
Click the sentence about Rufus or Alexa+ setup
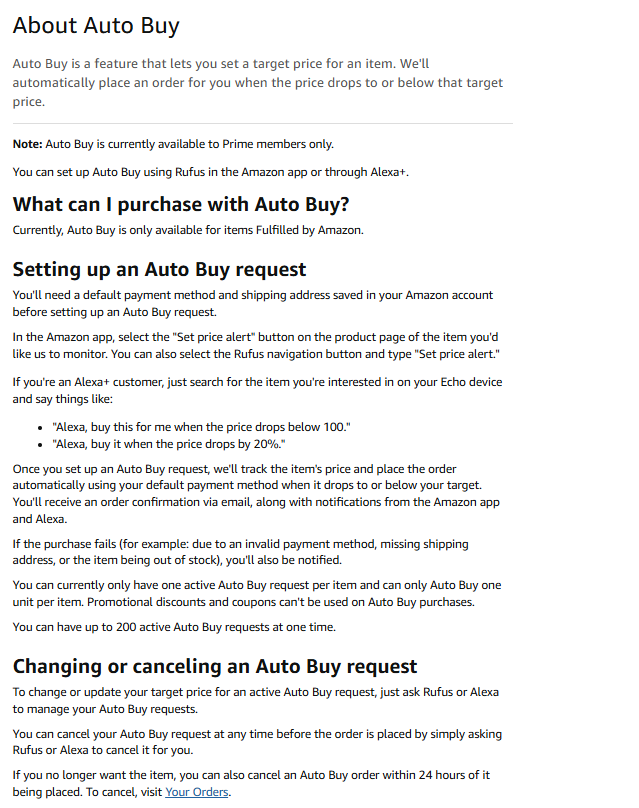click(210, 172)
